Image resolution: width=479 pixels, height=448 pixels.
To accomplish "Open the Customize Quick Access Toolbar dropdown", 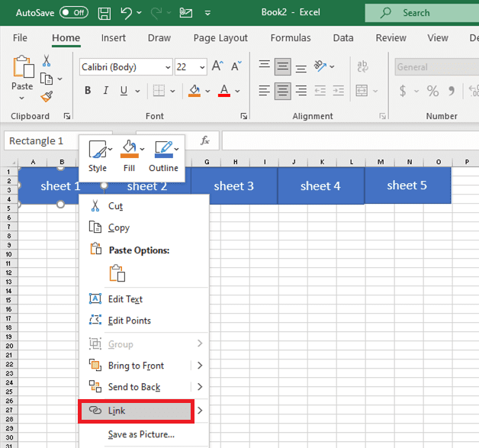I will pyautogui.click(x=207, y=13).
